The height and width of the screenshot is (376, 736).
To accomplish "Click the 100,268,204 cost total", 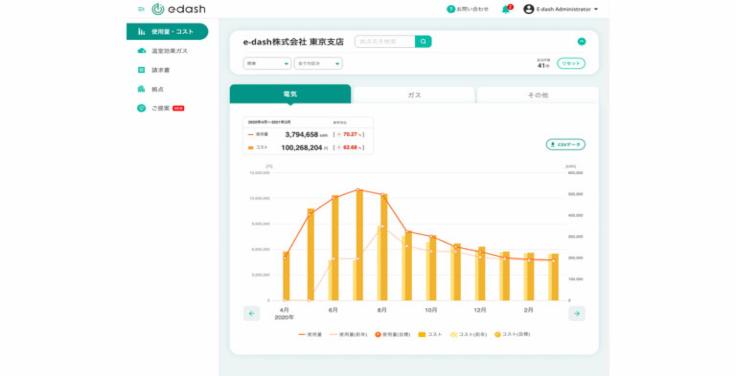I will [x=301, y=148].
